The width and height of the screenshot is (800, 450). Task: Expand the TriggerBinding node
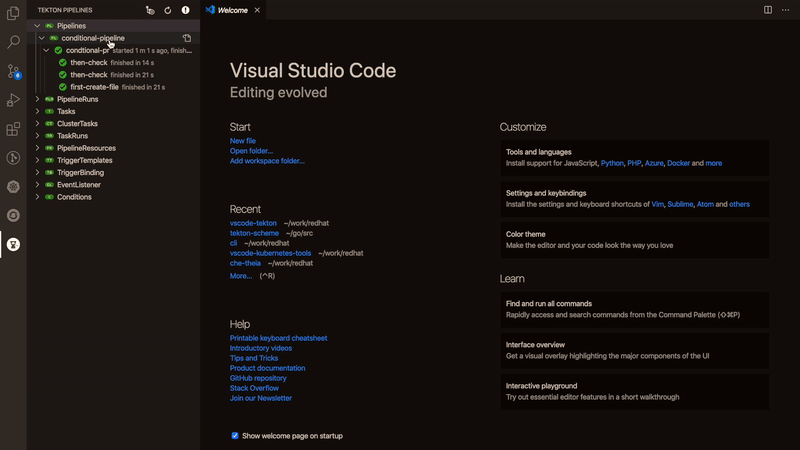pos(37,173)
